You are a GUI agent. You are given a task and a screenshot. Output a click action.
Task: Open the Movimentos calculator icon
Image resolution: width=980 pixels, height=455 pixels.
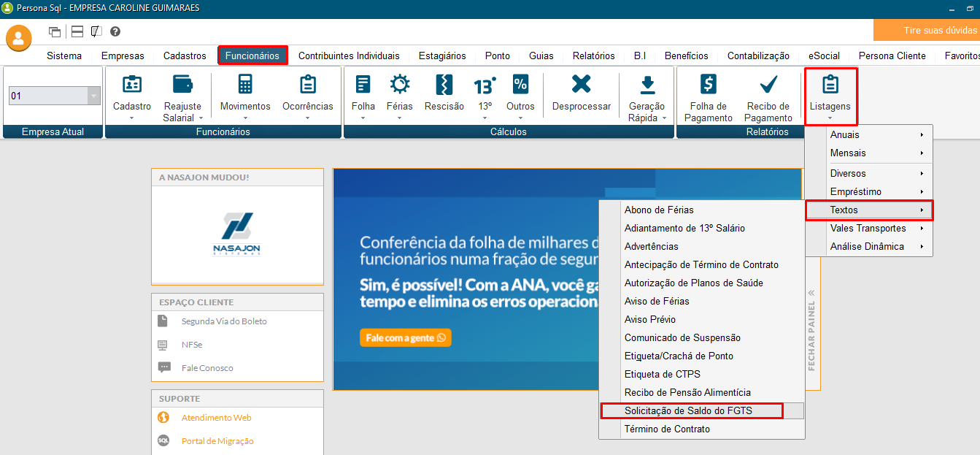[x=245, y=84]
